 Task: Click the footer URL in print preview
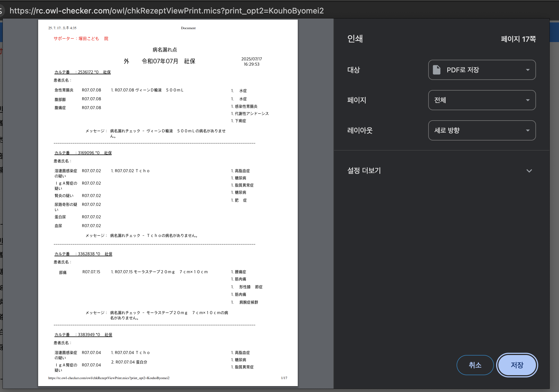pyautogui.click(x=109, y=378)
